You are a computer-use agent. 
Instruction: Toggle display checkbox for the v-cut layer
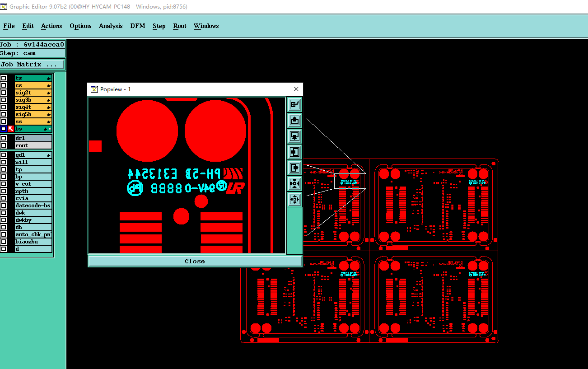[4, 184]
